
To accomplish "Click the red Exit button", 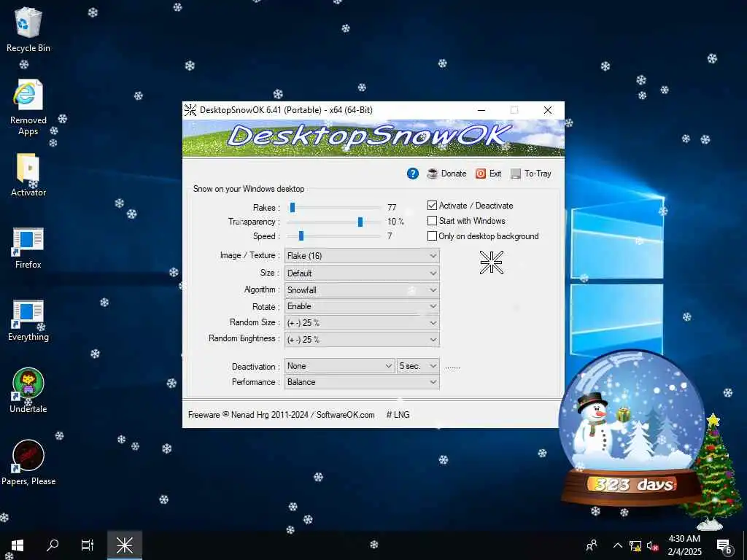I will pos(488,174).
